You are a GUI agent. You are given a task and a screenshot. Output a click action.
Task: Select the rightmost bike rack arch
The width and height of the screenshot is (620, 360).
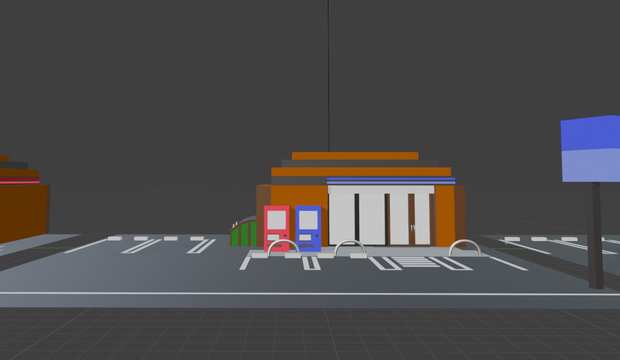(x=465, y=247)
